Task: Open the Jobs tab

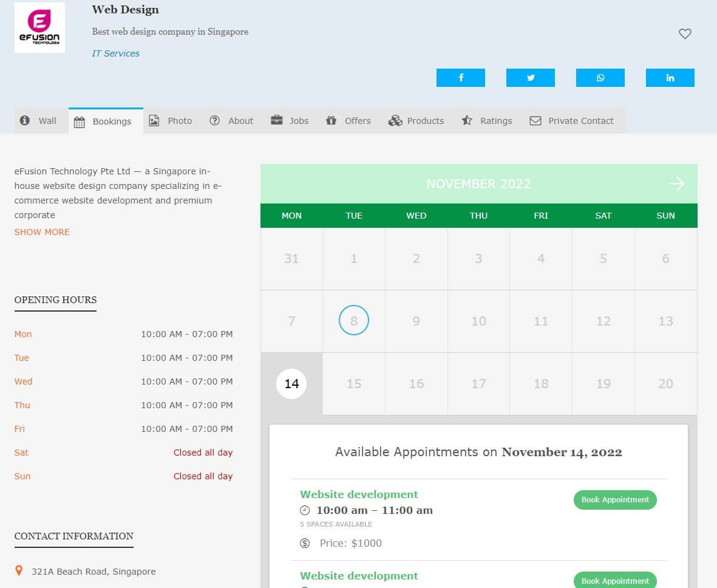Action: (290, 121)
